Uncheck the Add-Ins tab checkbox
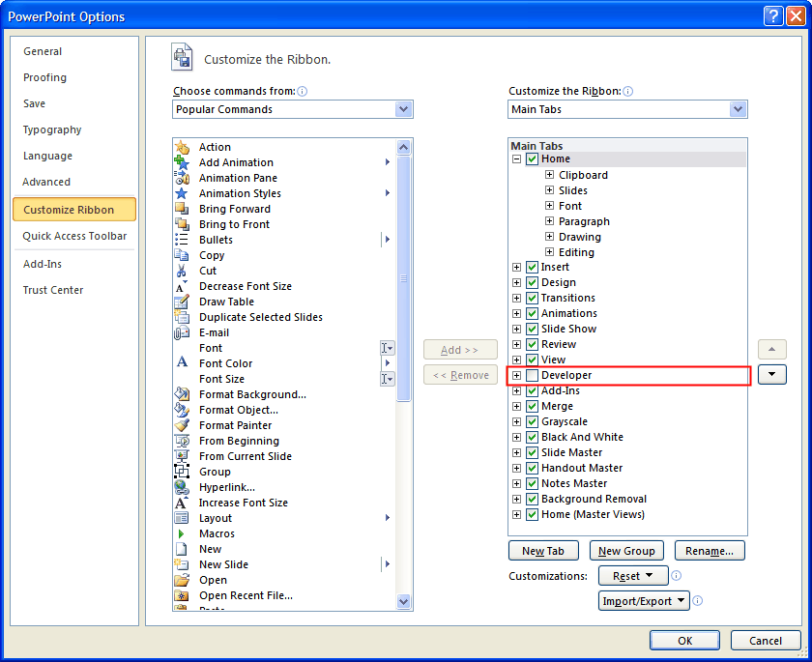812x662 pixels. coord(532,390)
